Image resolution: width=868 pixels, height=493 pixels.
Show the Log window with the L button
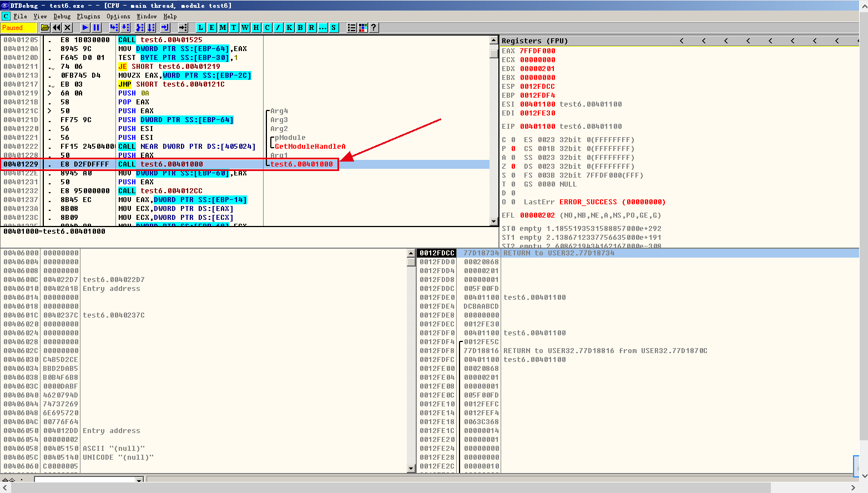201,27
